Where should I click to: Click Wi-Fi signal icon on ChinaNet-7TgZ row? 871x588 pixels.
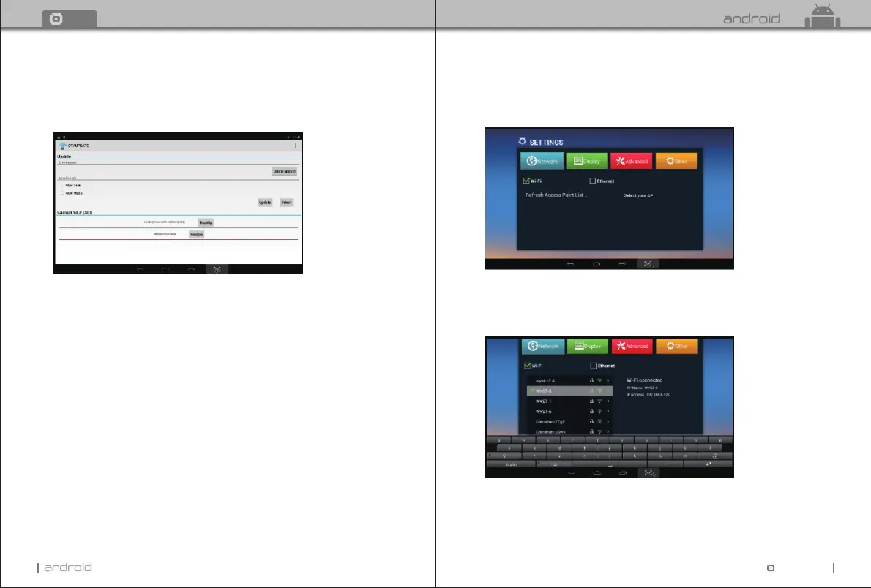tap(599, 421)
